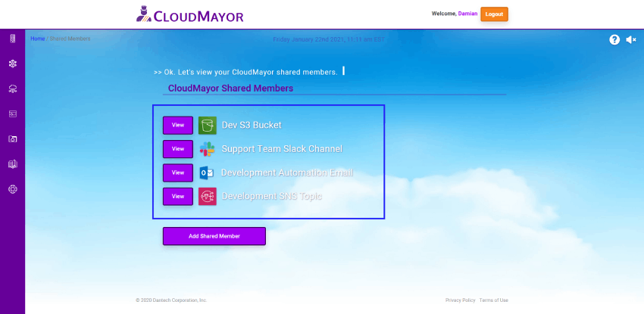View the Support Team Slack Channel member
Image resolution: width=644 pixels, height=314 pixels.
[x=178, y=149]
